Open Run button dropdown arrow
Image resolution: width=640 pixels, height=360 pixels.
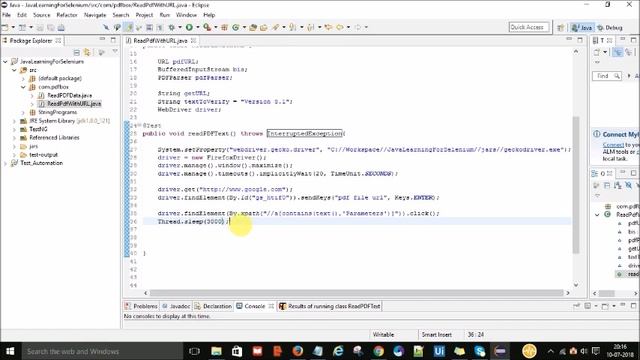pos(198,27)
